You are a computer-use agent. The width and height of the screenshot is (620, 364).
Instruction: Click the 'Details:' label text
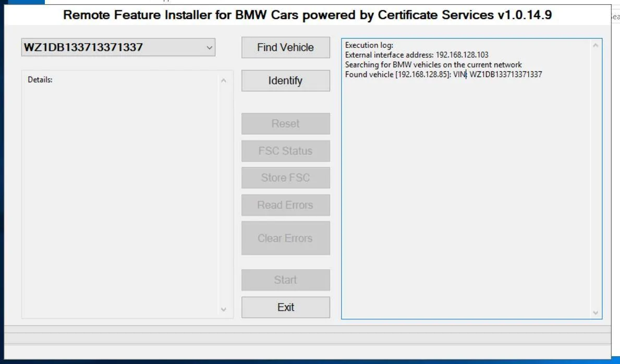point(40,80)
